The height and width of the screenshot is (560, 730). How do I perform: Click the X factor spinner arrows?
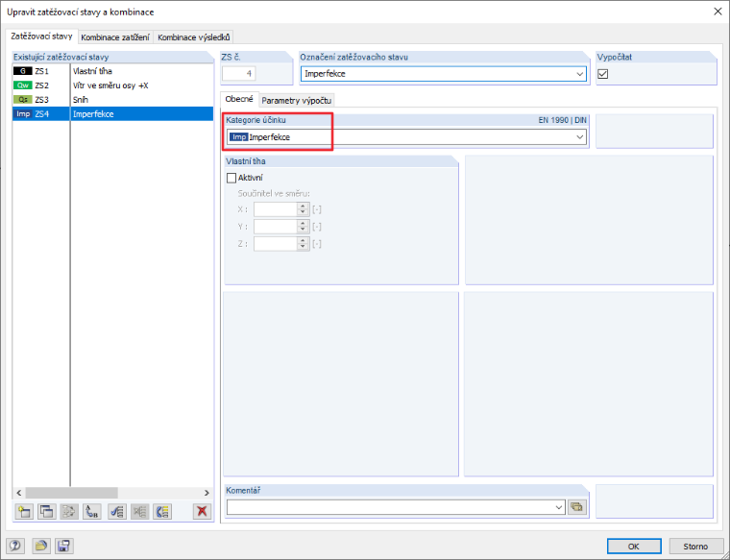pyautogui.click(x=304, y=209)
